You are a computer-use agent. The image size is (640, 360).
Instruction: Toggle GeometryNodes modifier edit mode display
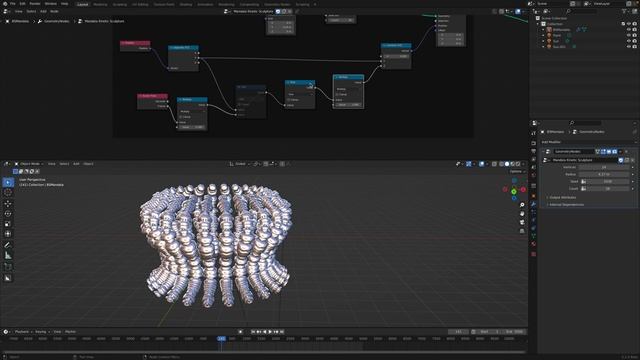coord(603,152)
